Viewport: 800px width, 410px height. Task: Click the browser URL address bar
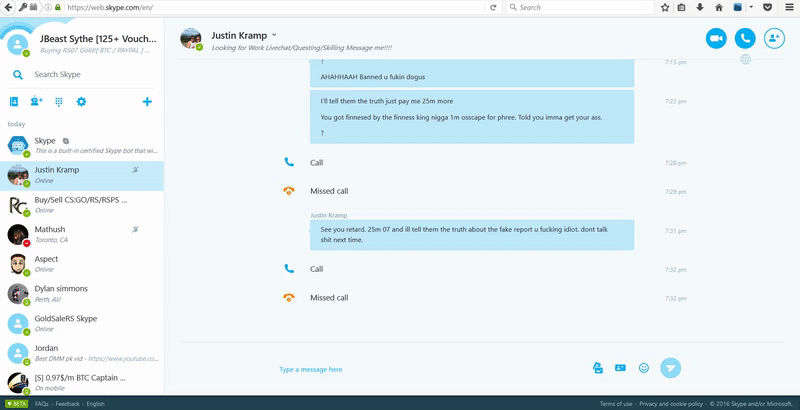pyautogui.click(x=274, y=7)
